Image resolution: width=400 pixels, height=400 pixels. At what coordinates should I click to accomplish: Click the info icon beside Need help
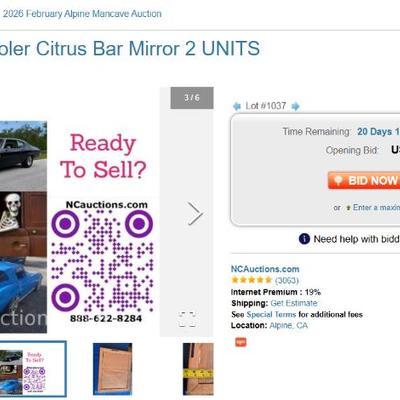tap(304, 239)
